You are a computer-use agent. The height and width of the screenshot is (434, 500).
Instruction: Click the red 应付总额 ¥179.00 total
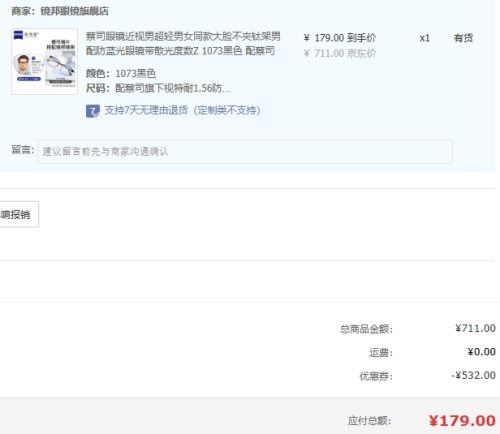coord(462,421)
